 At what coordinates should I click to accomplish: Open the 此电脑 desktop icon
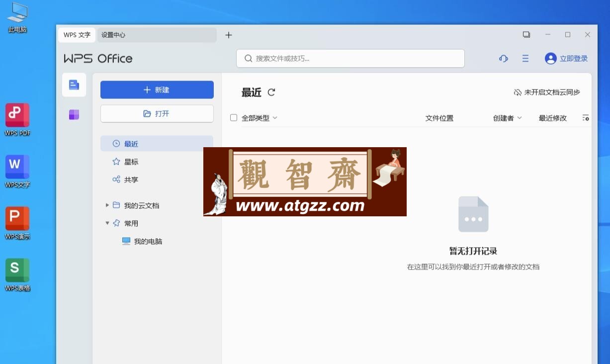tap(17, 17)
